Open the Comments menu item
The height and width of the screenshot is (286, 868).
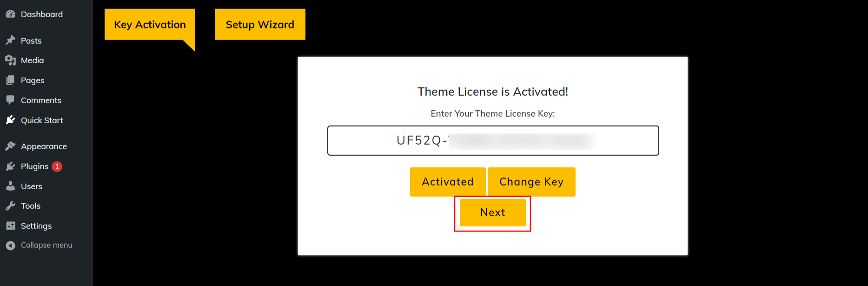point(41,100)
